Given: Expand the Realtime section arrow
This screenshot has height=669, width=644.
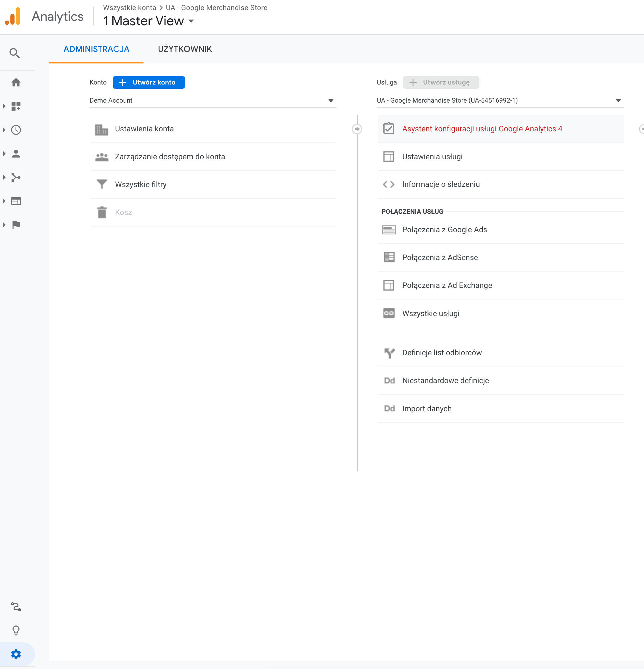Looking at the screenshot, I should click(x=4, y=130).
